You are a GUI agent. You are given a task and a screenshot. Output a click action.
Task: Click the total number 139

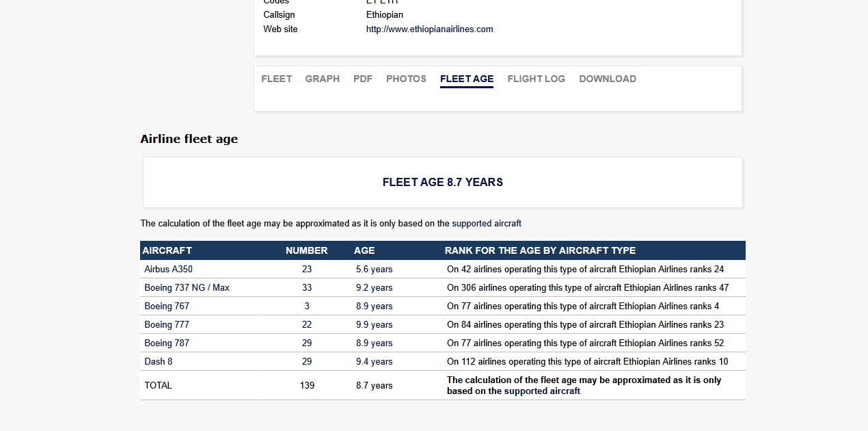307,386
